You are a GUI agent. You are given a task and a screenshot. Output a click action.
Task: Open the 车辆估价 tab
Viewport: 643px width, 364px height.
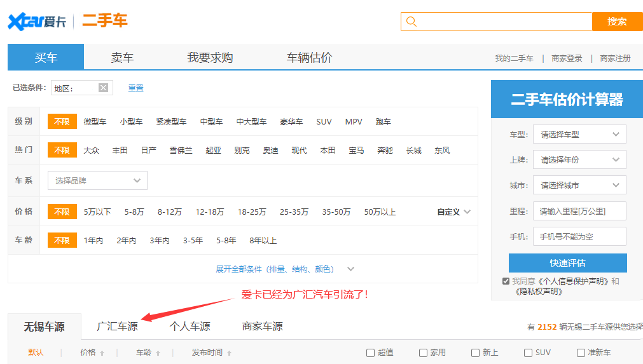click(309, 57)
